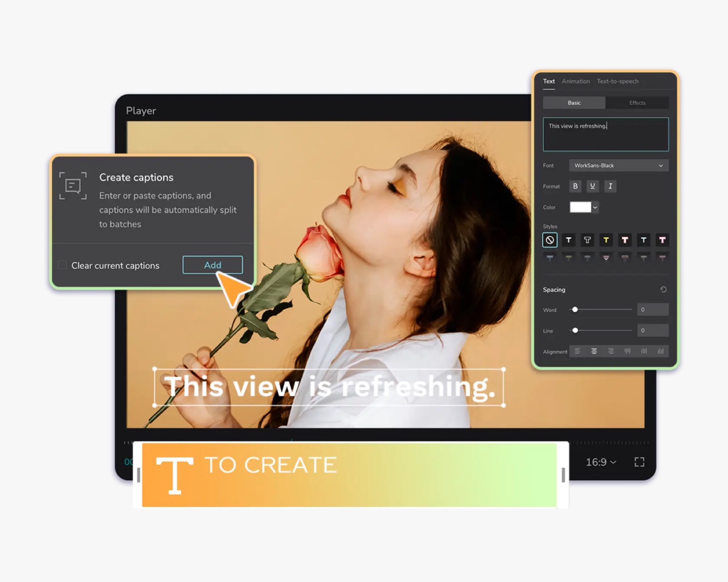Expand the text color dropdown arrow

595,207
